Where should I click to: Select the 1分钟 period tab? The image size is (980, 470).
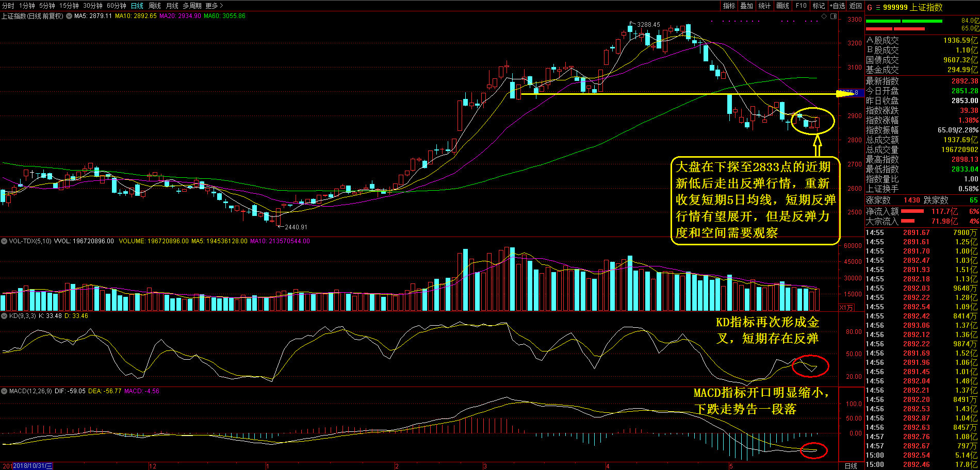tap(27, 6)
